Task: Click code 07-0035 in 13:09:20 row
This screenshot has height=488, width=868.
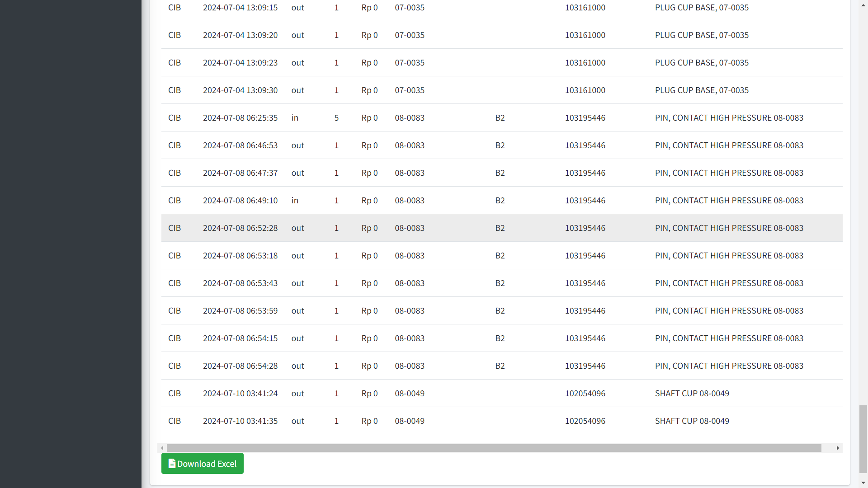Action: (410, 35)
